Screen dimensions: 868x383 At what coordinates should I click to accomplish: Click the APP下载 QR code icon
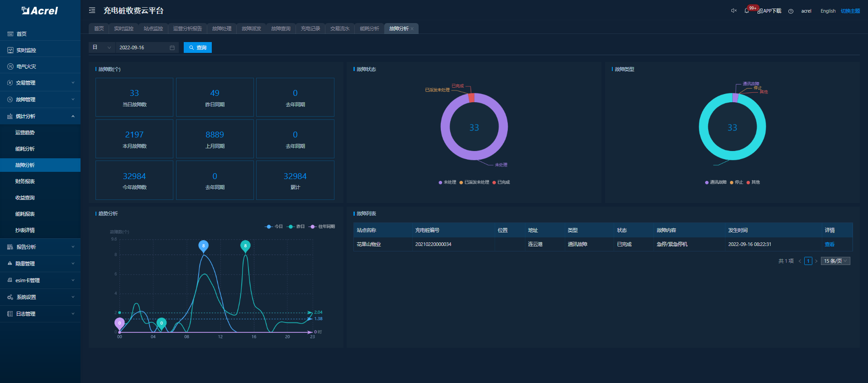click(x=760, y=11)
